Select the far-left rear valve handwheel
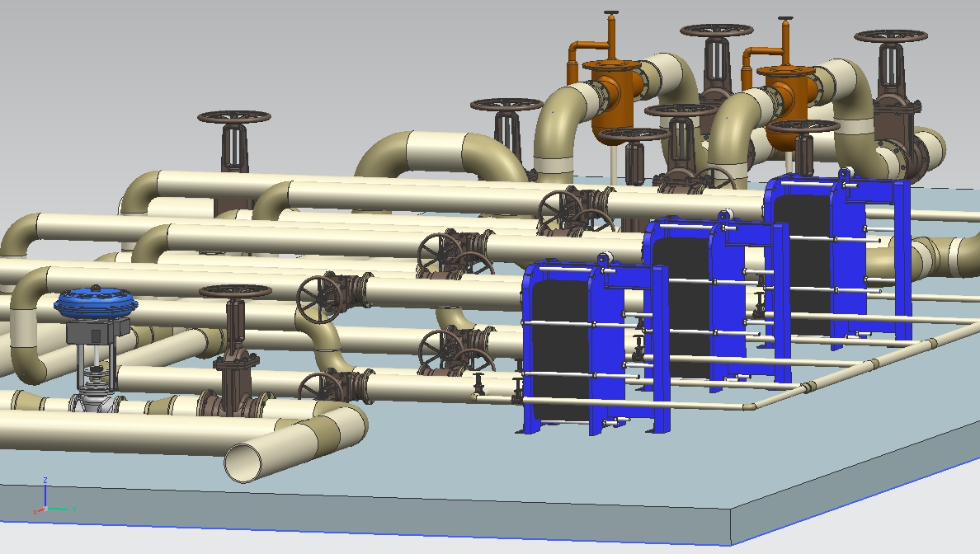980x554 pixels. 234,117
